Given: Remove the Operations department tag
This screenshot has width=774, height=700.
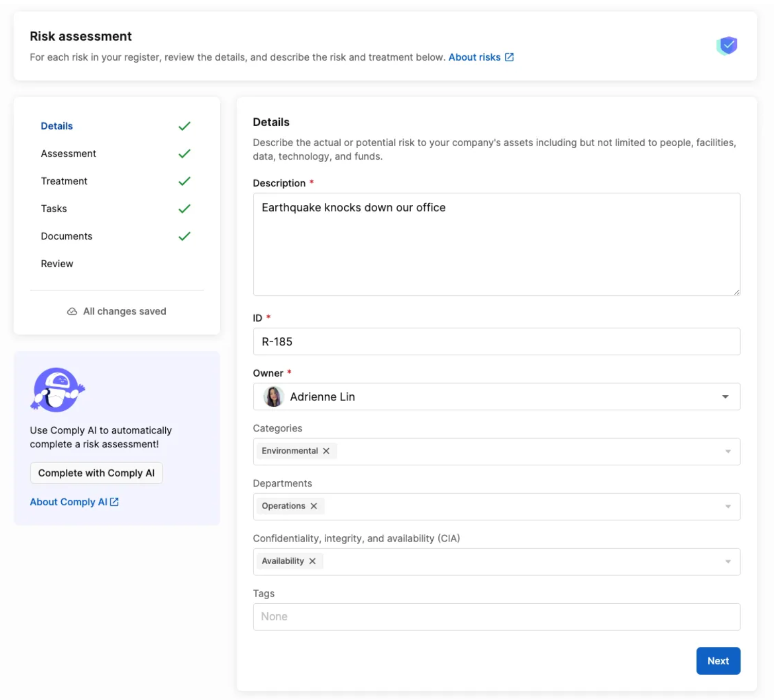Looking at the screenshot, I should pos(314,506).
